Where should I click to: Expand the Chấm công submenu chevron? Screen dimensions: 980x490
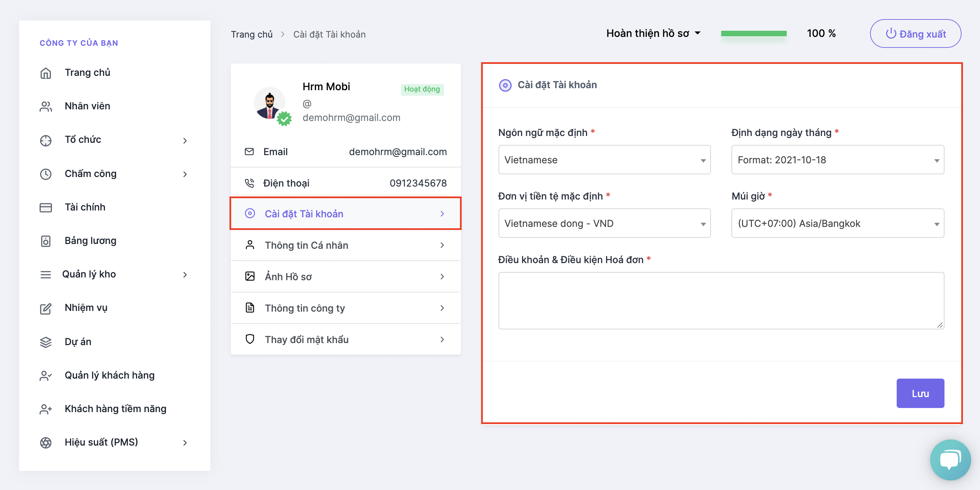(185, 174)
